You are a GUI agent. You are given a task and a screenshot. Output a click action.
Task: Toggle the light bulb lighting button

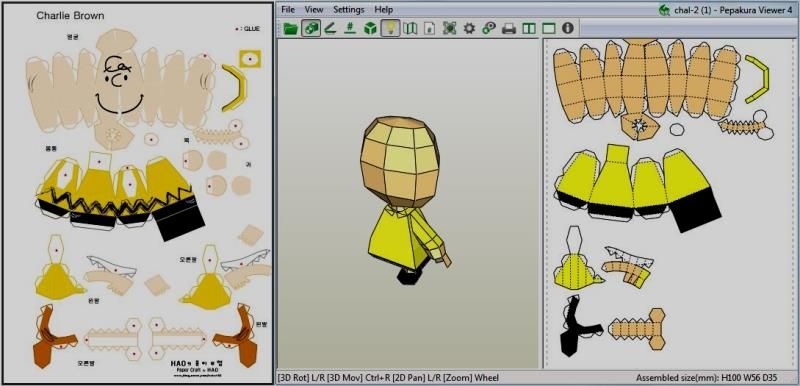coord(390,28)
